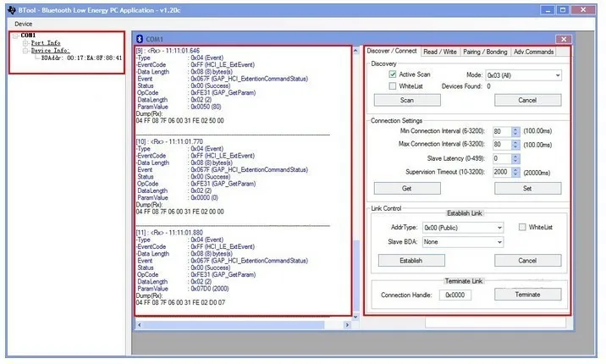Select the Port Info tree item
This screenshot has width=606, height=364.
point(46,43)
